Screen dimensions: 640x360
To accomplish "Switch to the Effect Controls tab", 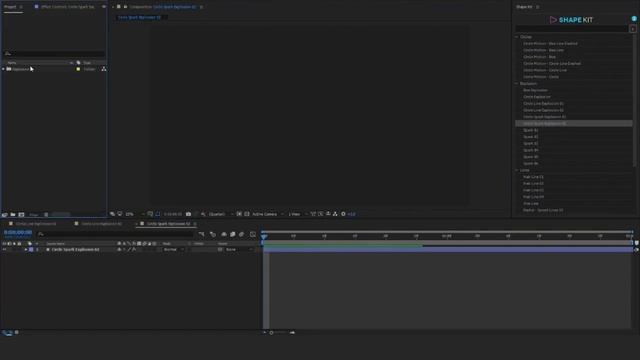I will 67,7.
